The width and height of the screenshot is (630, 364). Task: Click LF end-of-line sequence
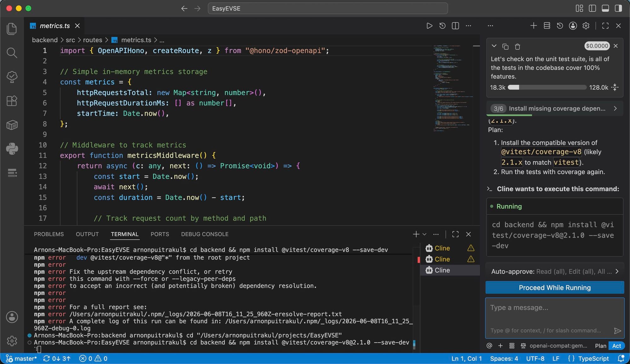click(556, 359)
